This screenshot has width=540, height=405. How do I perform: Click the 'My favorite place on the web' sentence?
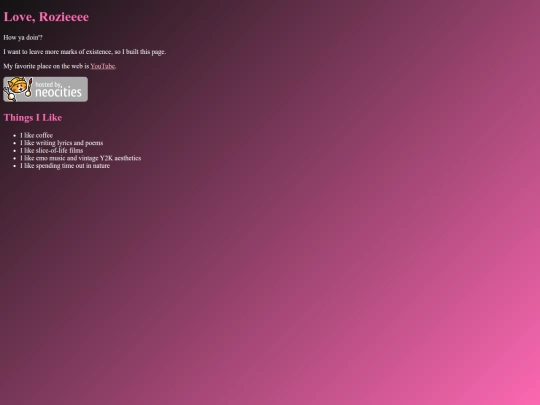[60, 66]
